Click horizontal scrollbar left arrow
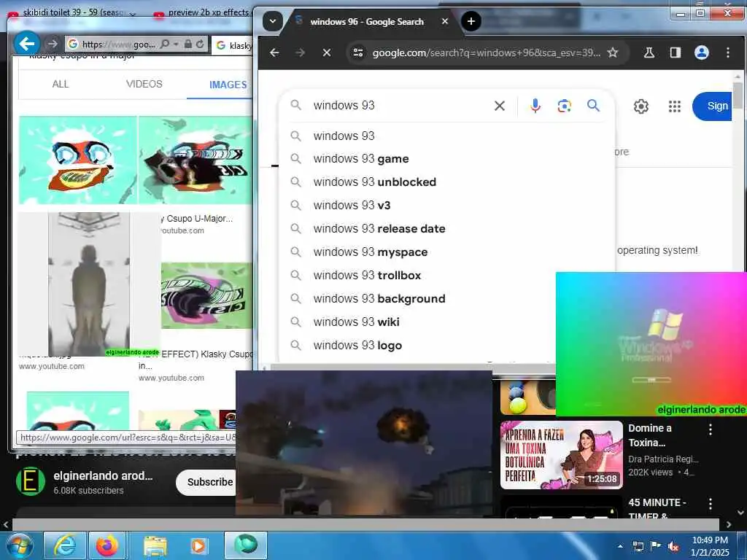747x560 pixels. click(6, 525)
